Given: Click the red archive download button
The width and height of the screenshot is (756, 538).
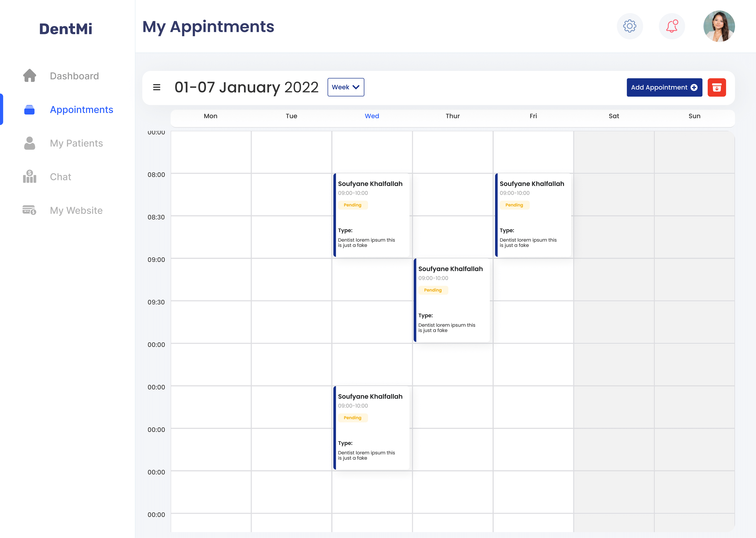Looking at the screenshot, I should coord(717,87).
